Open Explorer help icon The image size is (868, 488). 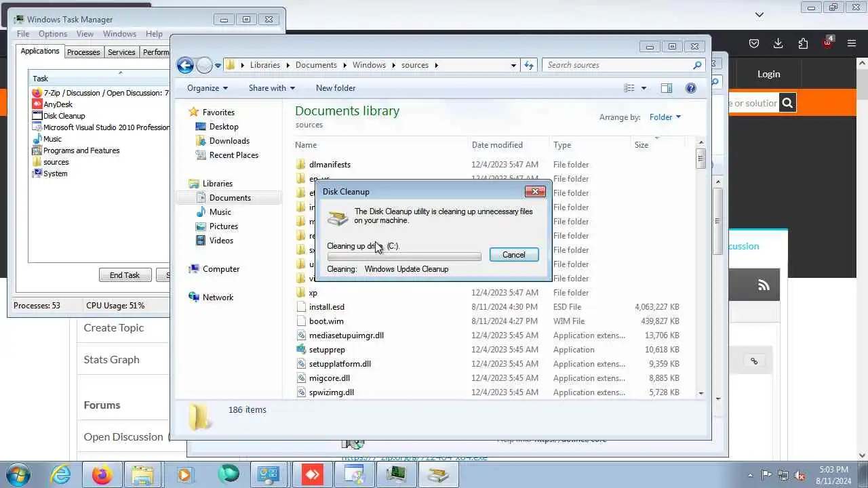[x=691, y=88]
